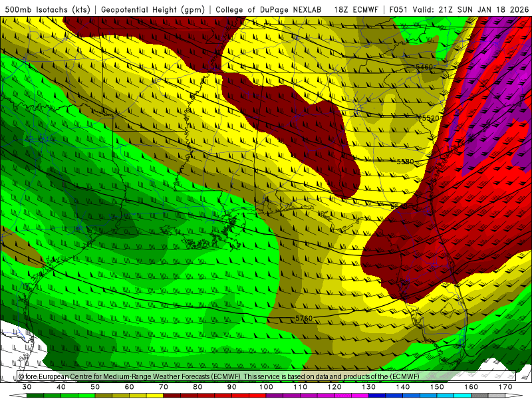Pick the bright red swatch ending at 100
The height and width of the screenshot is (399, 532).
[x=257, y=396]
